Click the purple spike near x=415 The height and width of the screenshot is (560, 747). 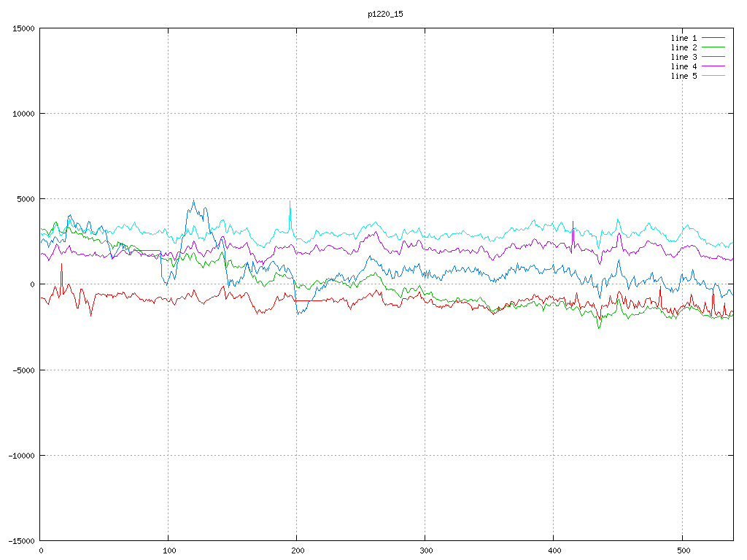(x=573, y=222)
